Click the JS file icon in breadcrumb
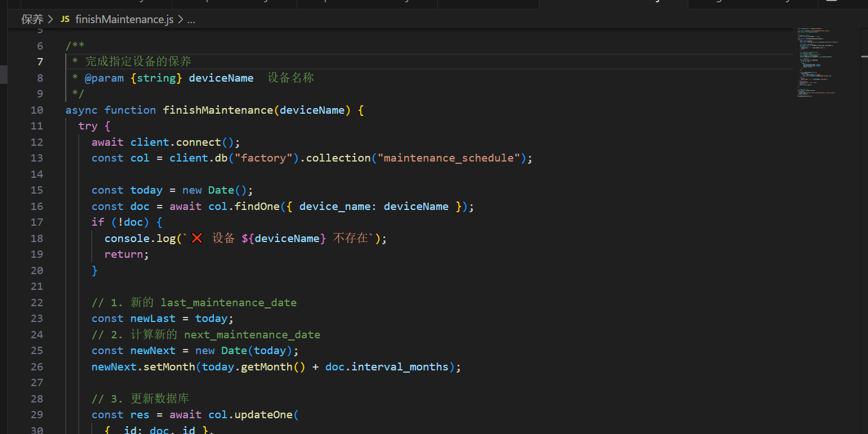The height and width of the screenshot is (434, 868). pyautogui.click(x=65, y=19)
